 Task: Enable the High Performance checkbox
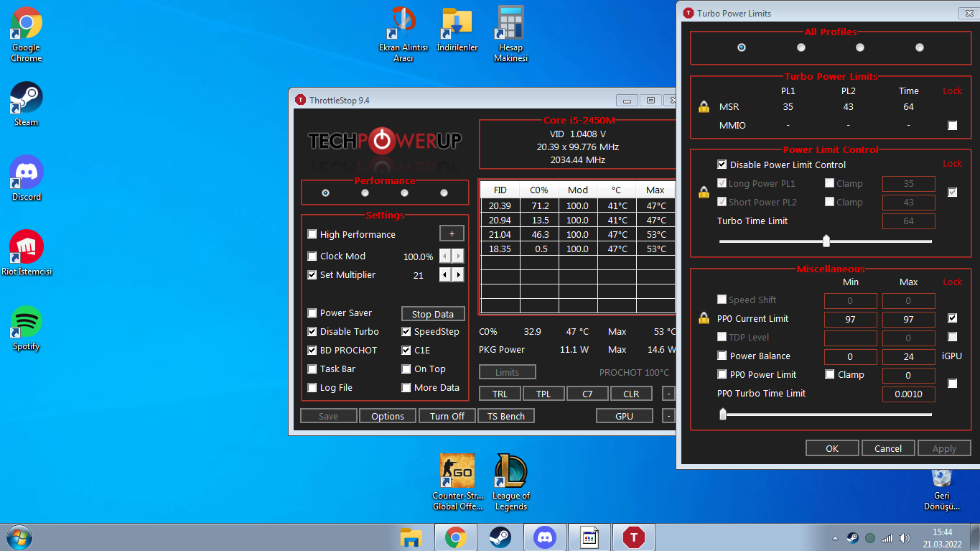pyautogui.click(x=312, y=234)
